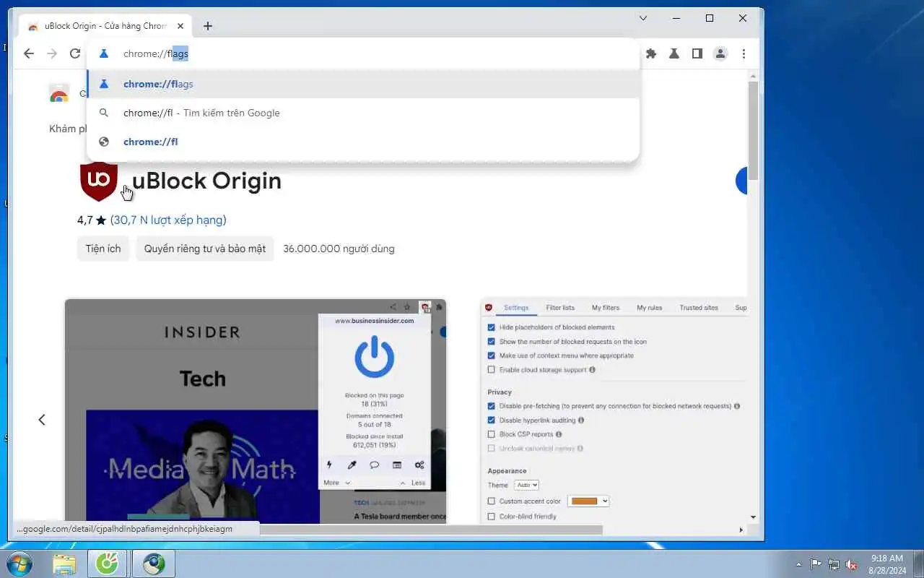Switch to the Trusted sites tab
The image size is (924, 578).
point(699,308)
